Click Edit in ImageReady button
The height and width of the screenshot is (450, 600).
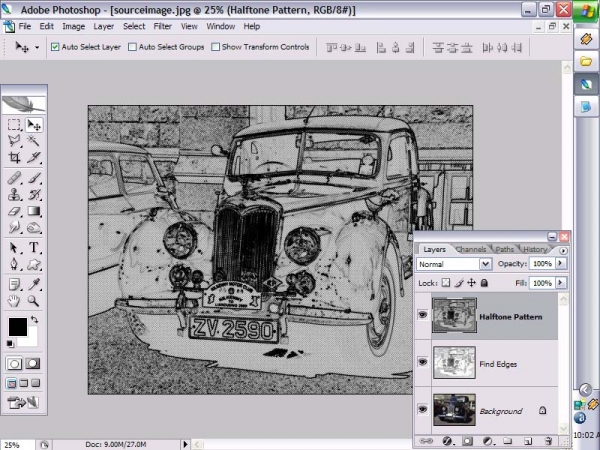(24, 403)
